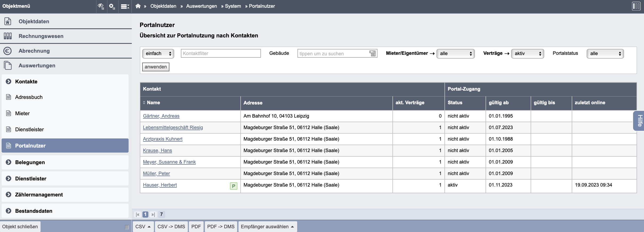Open the Verträge 'aktiv' dropdown
Viewport: 644px width, 232px height.
[x=527, y=53]
